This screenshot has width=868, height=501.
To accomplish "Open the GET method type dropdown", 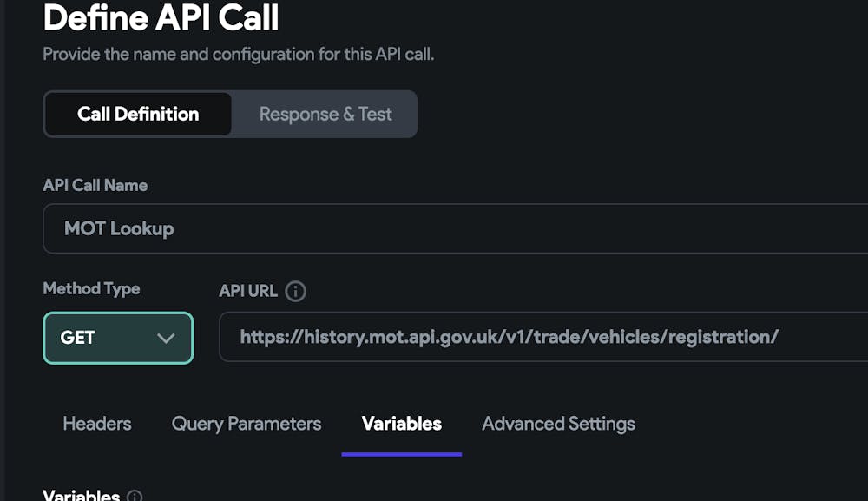I will 118,338.
